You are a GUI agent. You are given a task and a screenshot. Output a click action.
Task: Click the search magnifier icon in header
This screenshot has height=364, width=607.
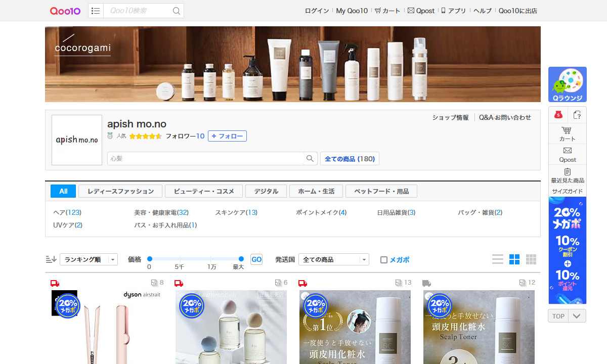pos(176,11)
